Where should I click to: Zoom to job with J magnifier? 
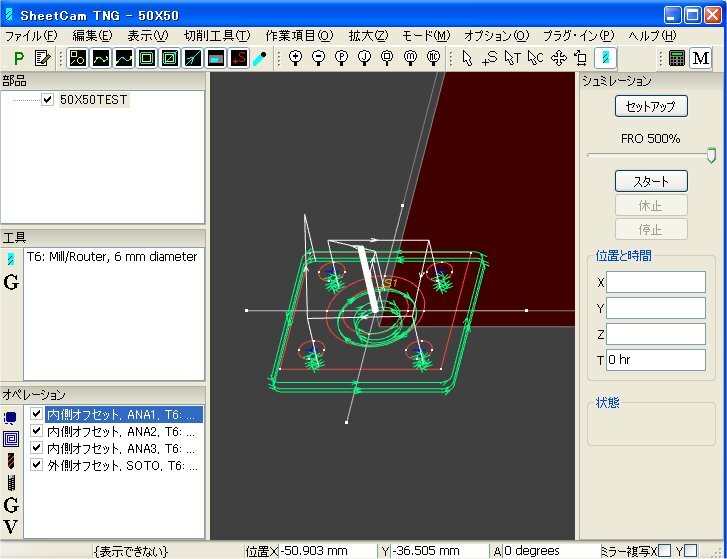[x=365, y=58]
